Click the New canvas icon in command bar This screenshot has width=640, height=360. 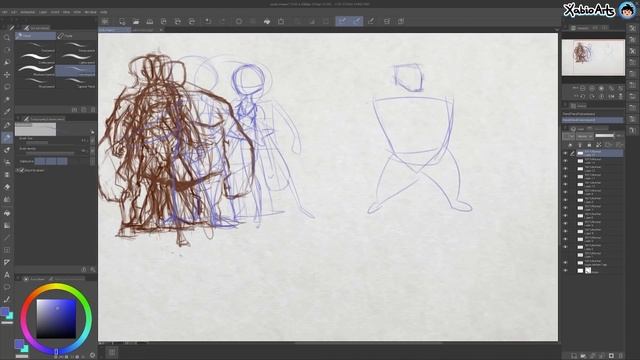pos(122,21)
